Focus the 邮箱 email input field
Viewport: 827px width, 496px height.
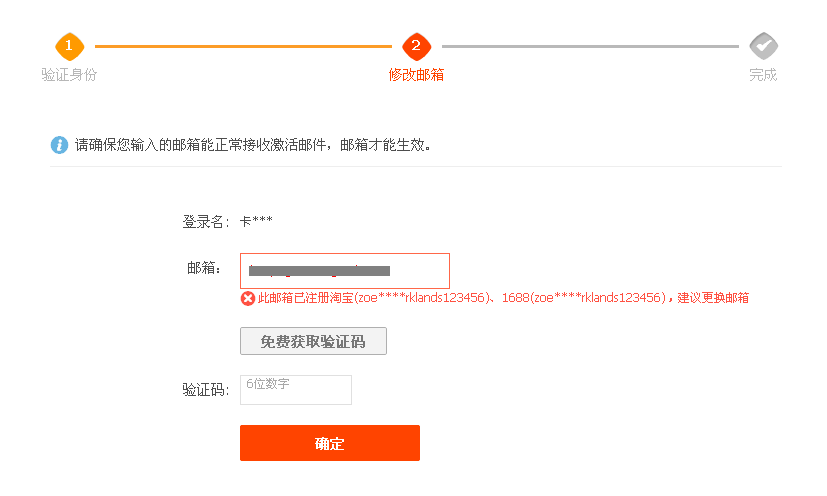pyautogui.click(x=345, y=271)
